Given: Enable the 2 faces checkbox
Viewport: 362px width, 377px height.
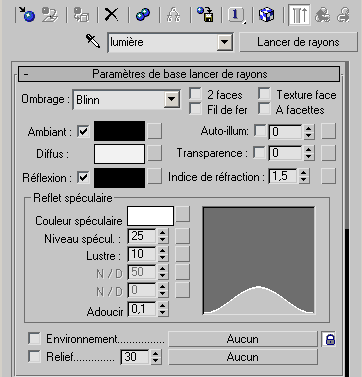Looking at the screenshot, I should [195, 94].
